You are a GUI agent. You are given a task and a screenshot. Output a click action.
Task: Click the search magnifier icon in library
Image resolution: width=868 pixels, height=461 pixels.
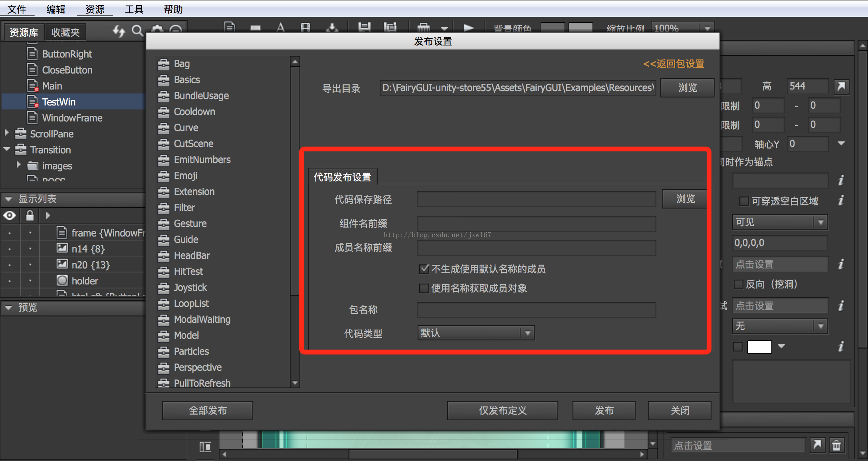tap(137, 30)
